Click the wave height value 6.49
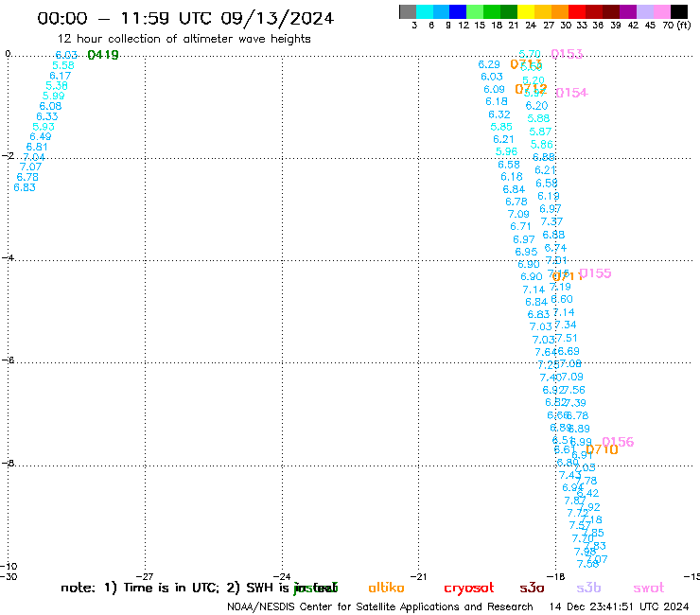Screen dimensions: 700x615 click(x=41, y=136)
